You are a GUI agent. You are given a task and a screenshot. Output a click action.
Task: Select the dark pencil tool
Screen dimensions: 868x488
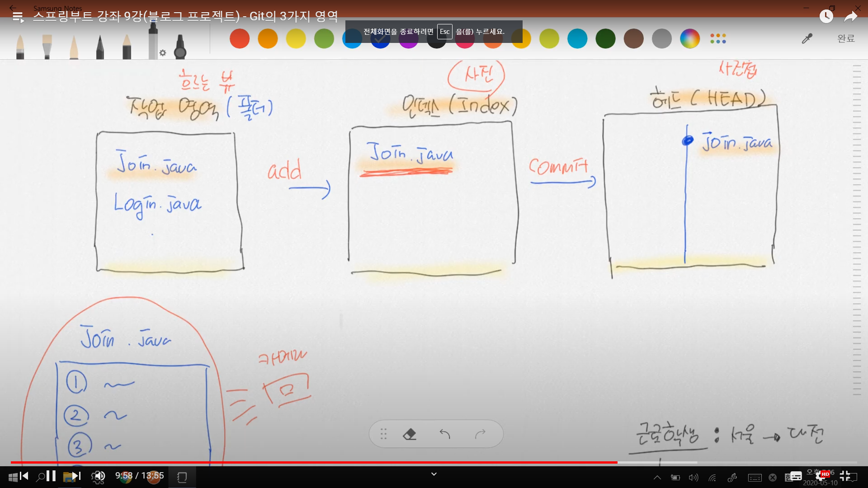coord(100,47)
